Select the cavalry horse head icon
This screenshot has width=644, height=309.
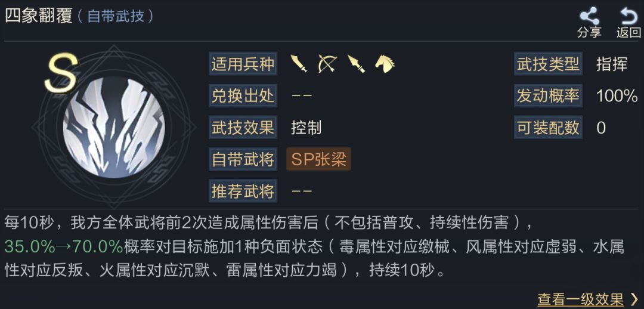tap(385, 63)
